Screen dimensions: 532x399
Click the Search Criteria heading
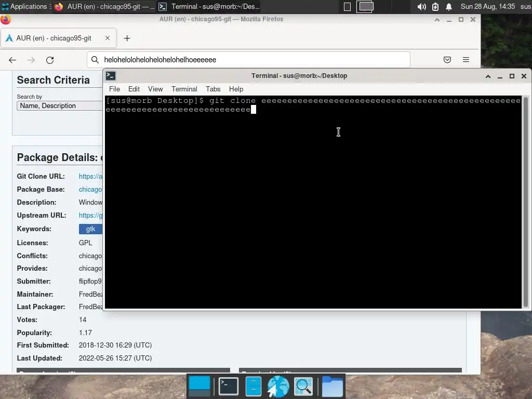54,80
